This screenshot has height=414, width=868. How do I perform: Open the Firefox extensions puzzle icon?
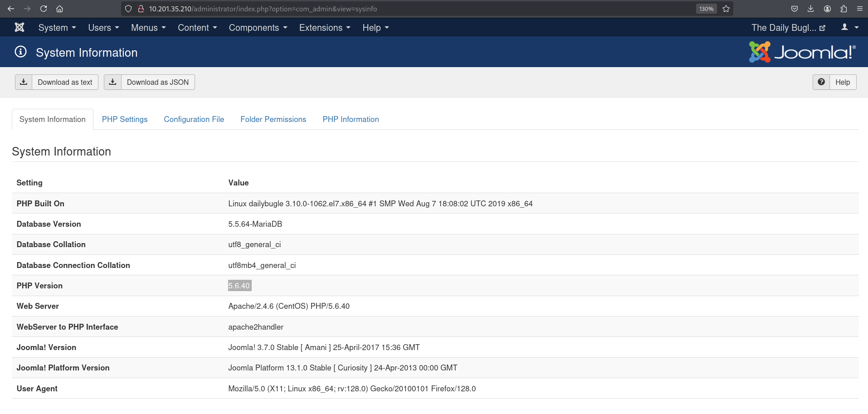click(844, 9)
